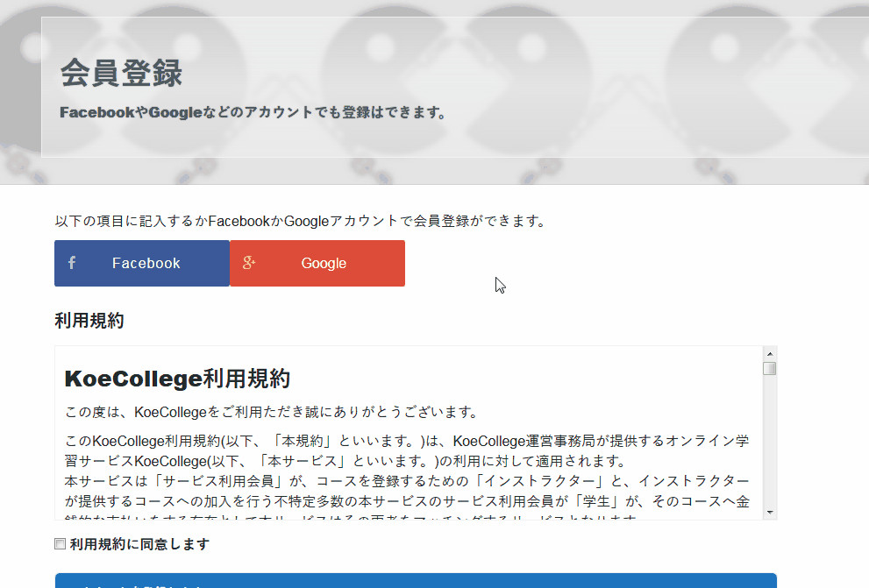Click the 利用規約 section heading
The image size is (869, 588).
pos(89,321)
